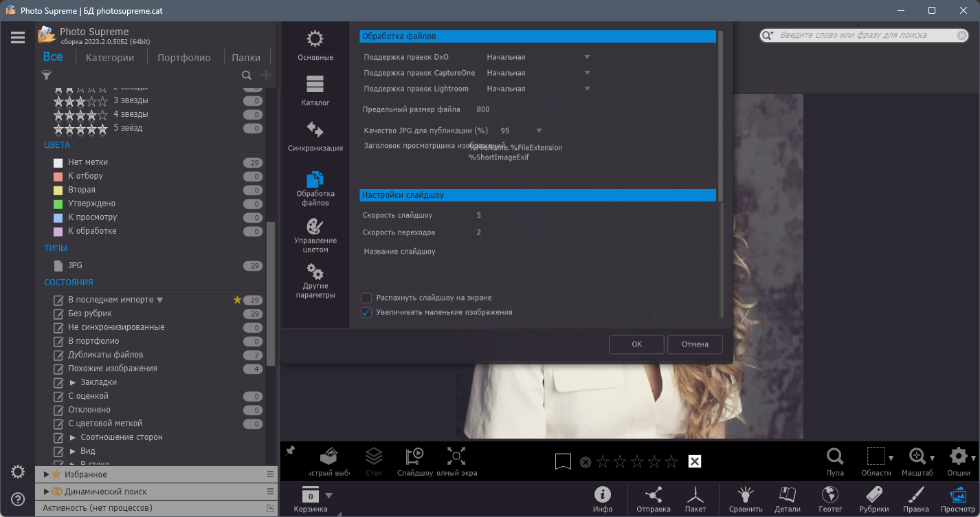Click the Сравнить lightbulb icon
The width and height of the screenshot is (980, 517).
click(746, 499)
